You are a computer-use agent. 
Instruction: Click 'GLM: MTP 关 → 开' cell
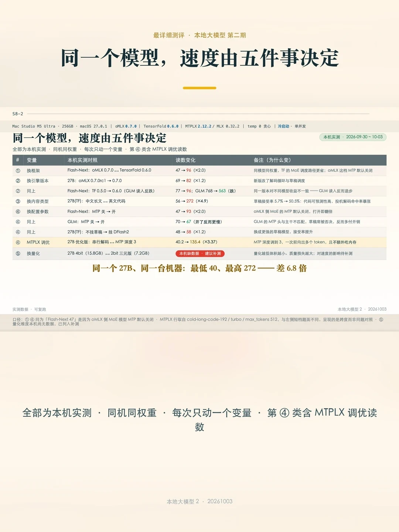tap(86, 222)
